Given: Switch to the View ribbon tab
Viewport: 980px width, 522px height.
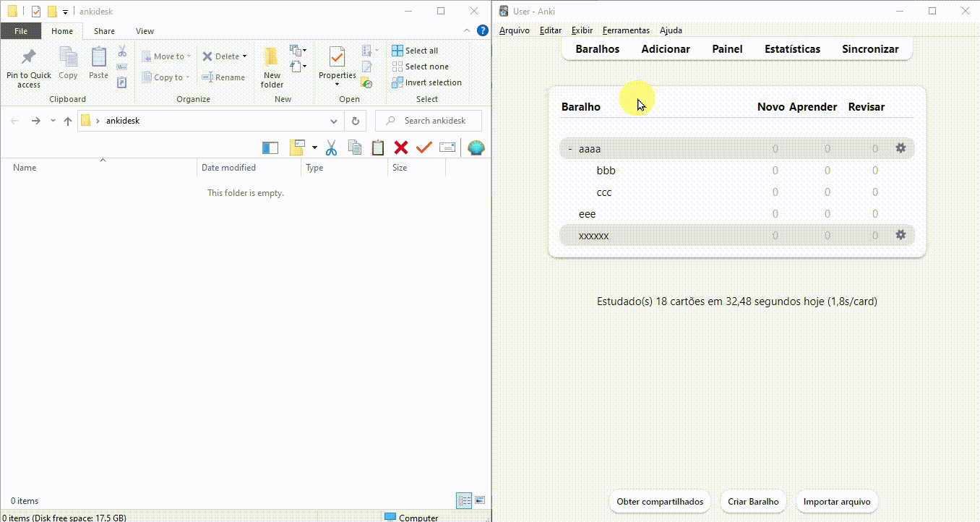Looking at the screenshot, I should pos(145,31).
